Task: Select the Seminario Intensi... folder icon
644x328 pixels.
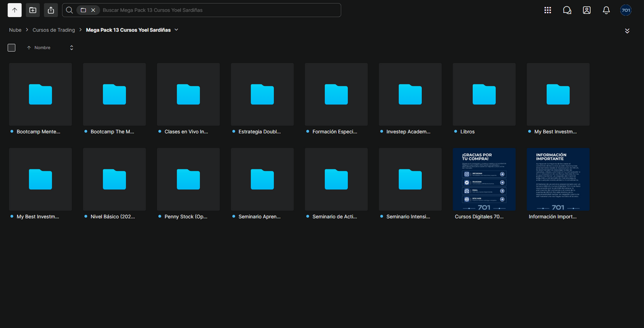Action: [410, 180]
